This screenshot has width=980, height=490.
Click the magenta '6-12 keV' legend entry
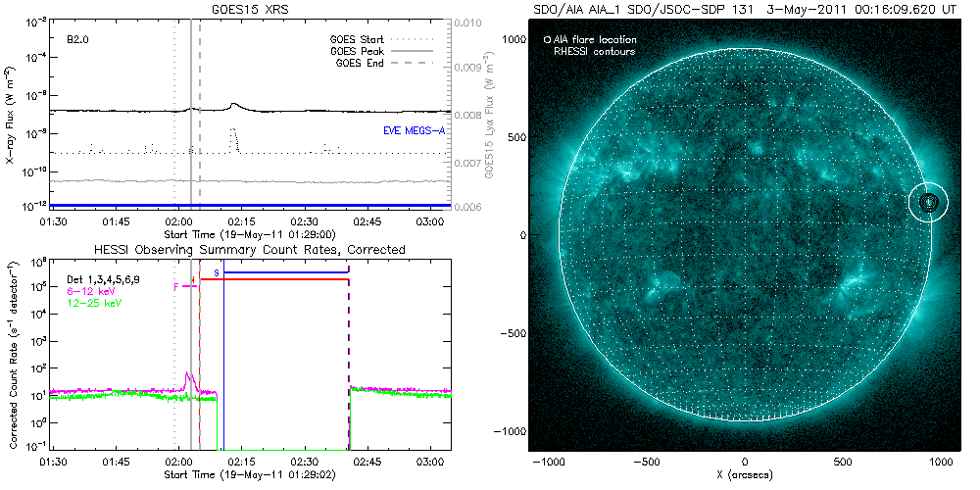click(x=89, y=290)
